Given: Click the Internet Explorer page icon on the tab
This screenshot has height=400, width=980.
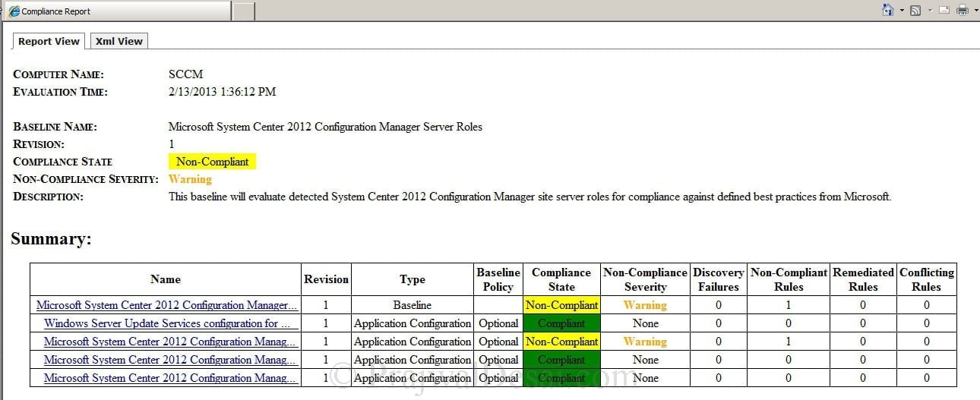Looking at the screenshot, I should 14,11.
